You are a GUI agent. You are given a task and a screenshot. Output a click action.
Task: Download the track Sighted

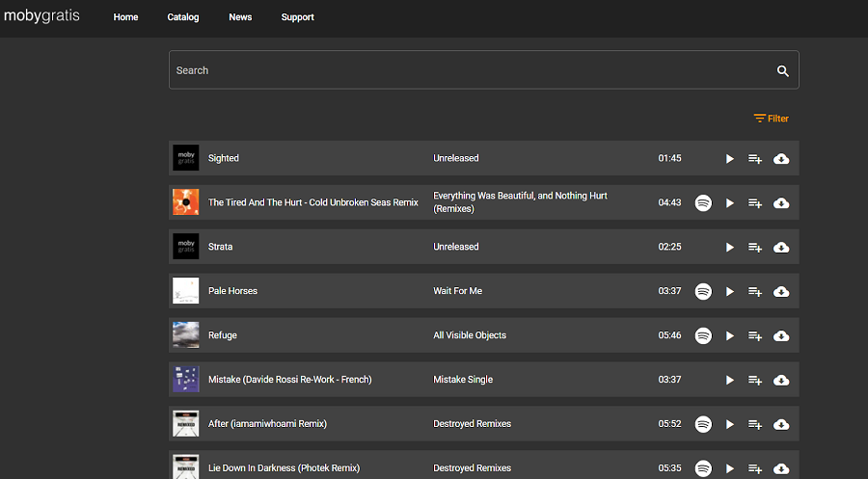click(781, 159)
